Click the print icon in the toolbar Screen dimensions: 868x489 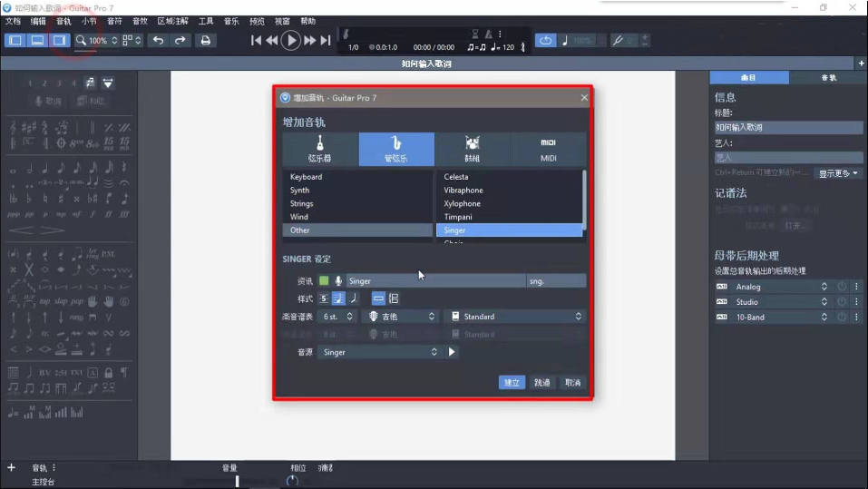click(x=205, y=40)
